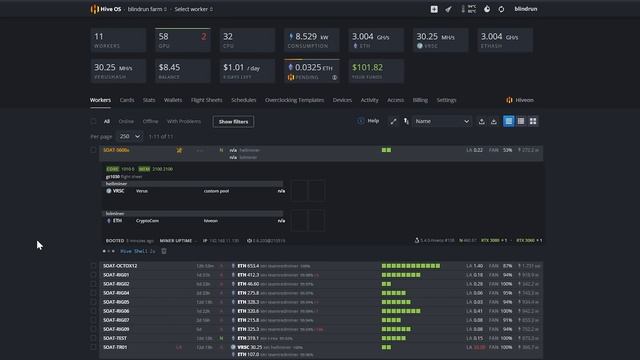The height and width of the screenshot is (360, 640).
Task: Filter workers by Offline
Action: (150, 121)
